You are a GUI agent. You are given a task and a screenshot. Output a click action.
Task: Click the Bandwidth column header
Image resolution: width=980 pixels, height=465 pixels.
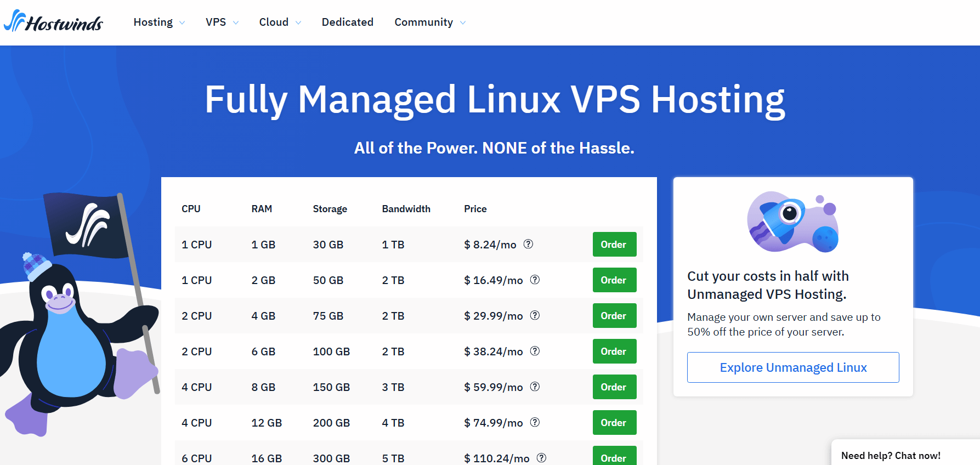coord(406,209)
